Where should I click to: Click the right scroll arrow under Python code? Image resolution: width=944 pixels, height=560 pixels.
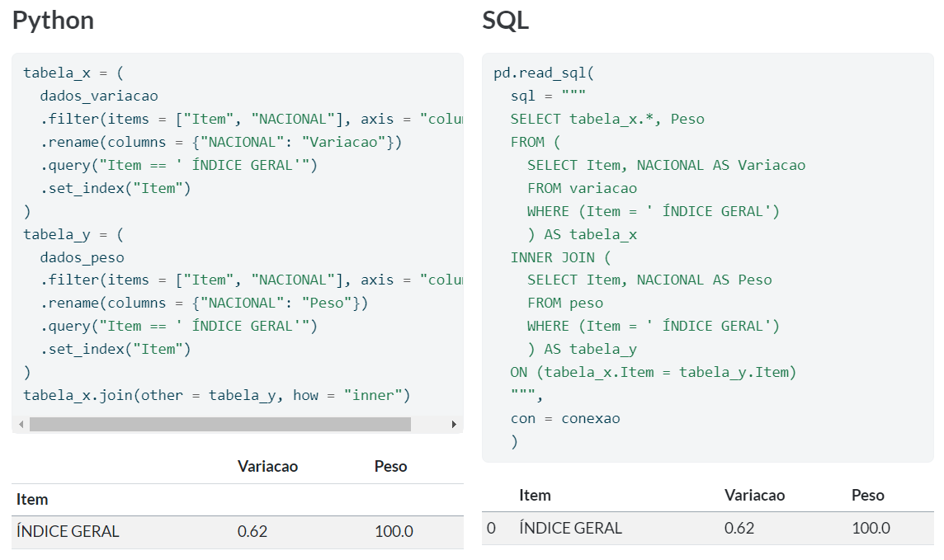[x=454, y=422]
